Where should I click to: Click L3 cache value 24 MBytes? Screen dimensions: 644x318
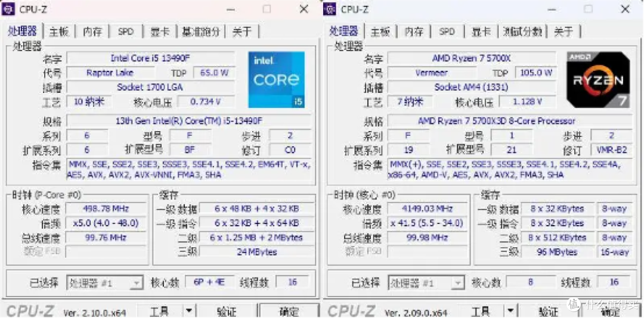[x=256, y=252]
